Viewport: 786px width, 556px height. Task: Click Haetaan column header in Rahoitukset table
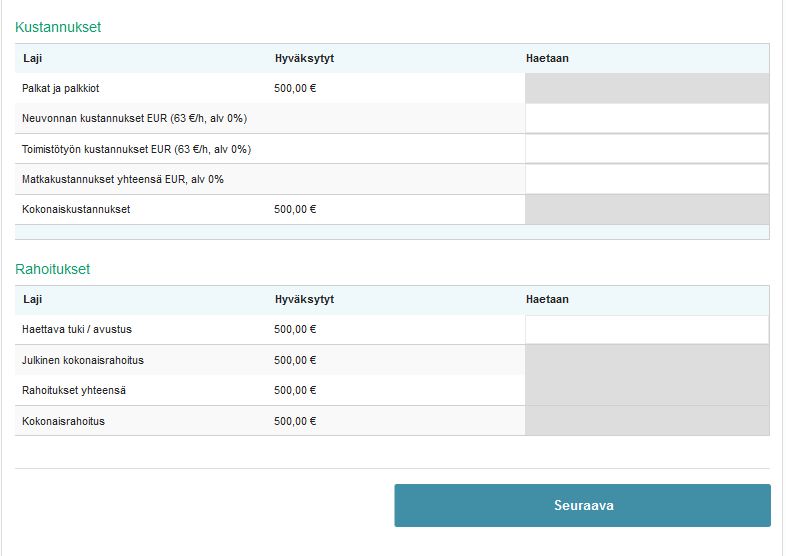point(547,299)
